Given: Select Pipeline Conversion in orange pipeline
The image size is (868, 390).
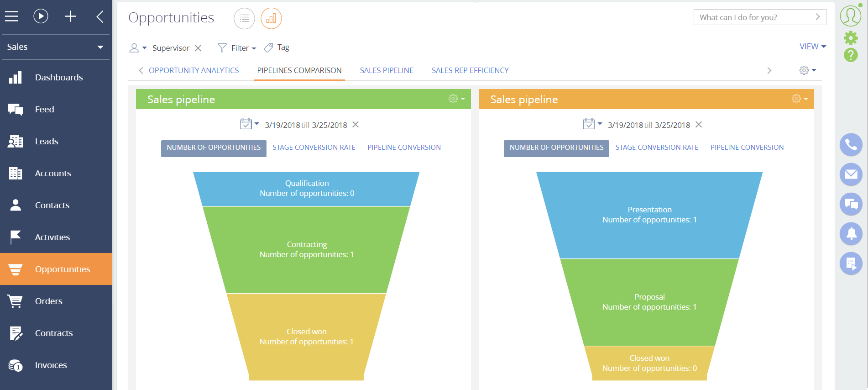Looking at the screenshot, I should [747, 148].
